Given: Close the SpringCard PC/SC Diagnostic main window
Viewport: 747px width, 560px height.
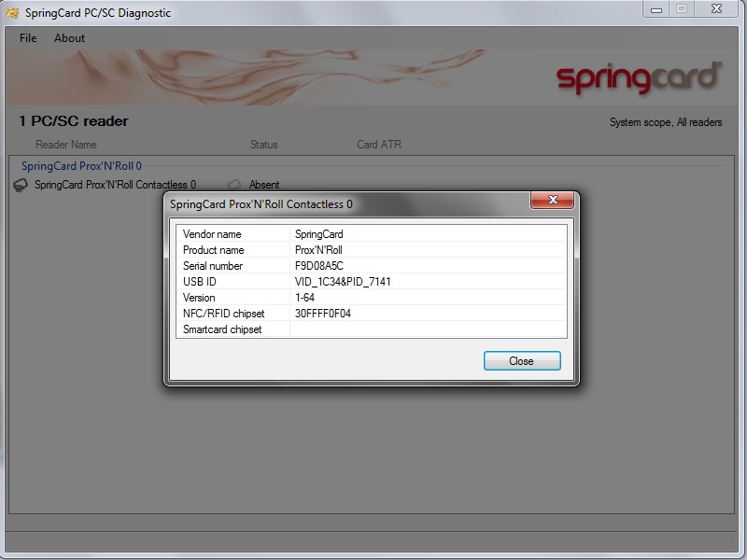Looking at the screenshot, I should click(x=716, y=9).
